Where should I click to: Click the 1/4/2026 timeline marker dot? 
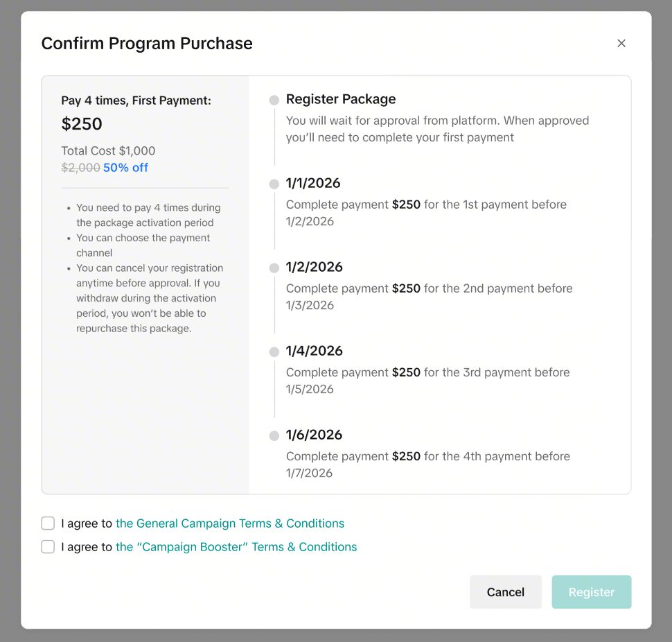(x=274, y=352)
